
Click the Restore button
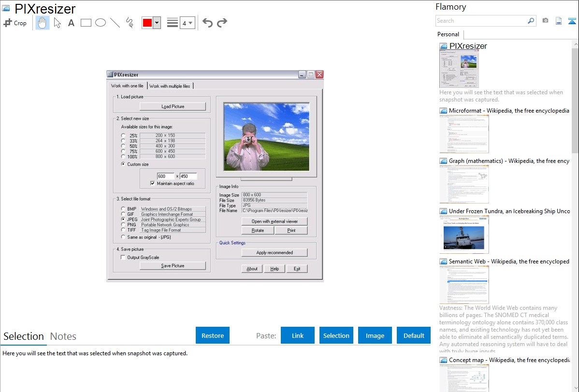pyautogui.click(x=213, y=335)
